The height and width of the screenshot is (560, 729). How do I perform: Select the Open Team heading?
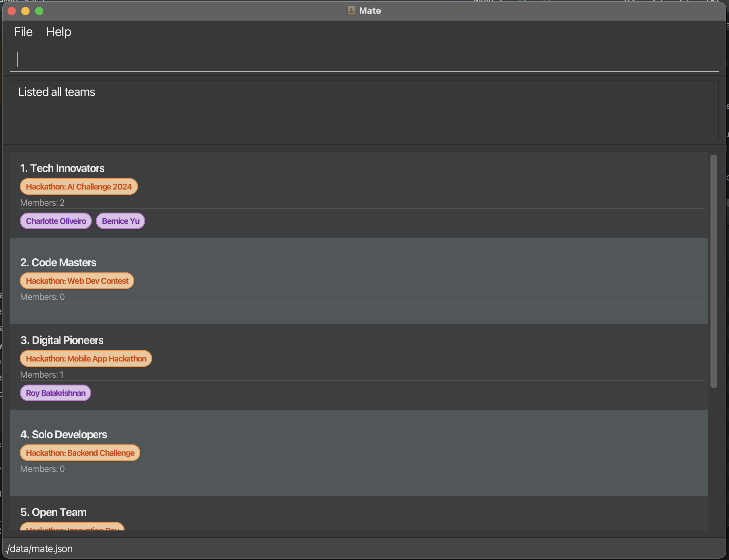coord(53,512)
